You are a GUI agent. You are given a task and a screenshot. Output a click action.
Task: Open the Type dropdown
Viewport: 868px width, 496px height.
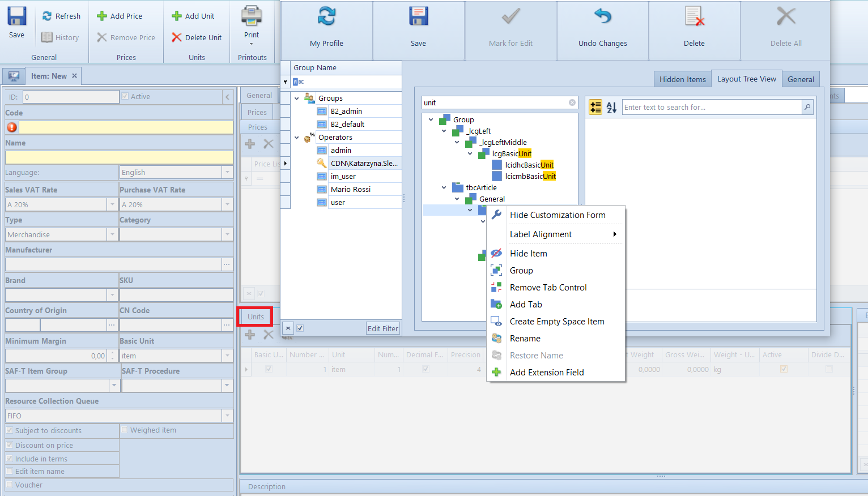(x=112, y=234)
